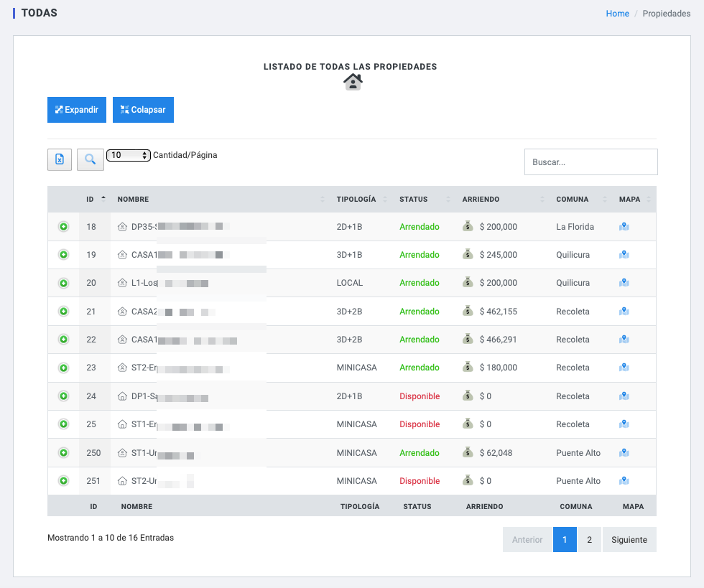704x588 pixels.
Task: Focus the Buscar search field
Action: [590, 162]
